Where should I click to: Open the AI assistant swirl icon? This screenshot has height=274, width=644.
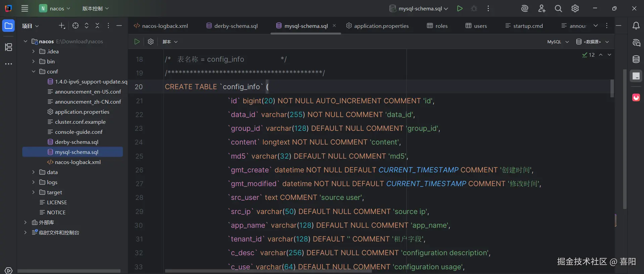point(525,8)
